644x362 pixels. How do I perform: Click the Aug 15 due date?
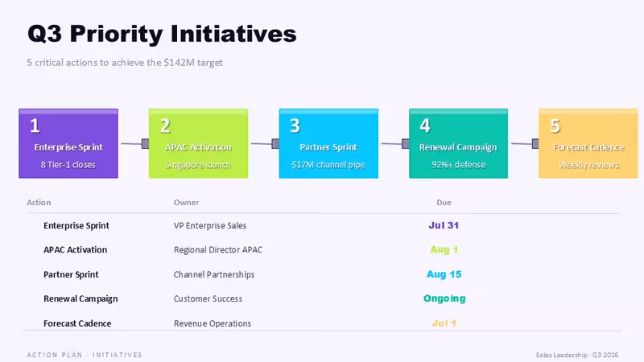[444, 274]
